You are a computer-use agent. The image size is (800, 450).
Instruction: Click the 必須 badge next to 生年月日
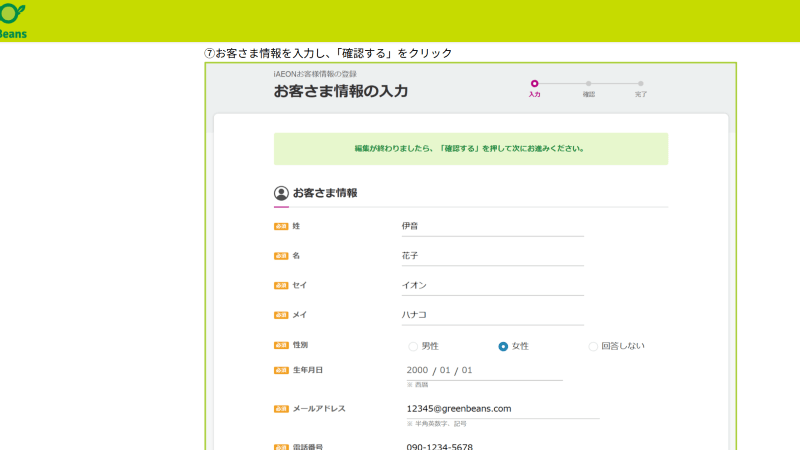281,370
